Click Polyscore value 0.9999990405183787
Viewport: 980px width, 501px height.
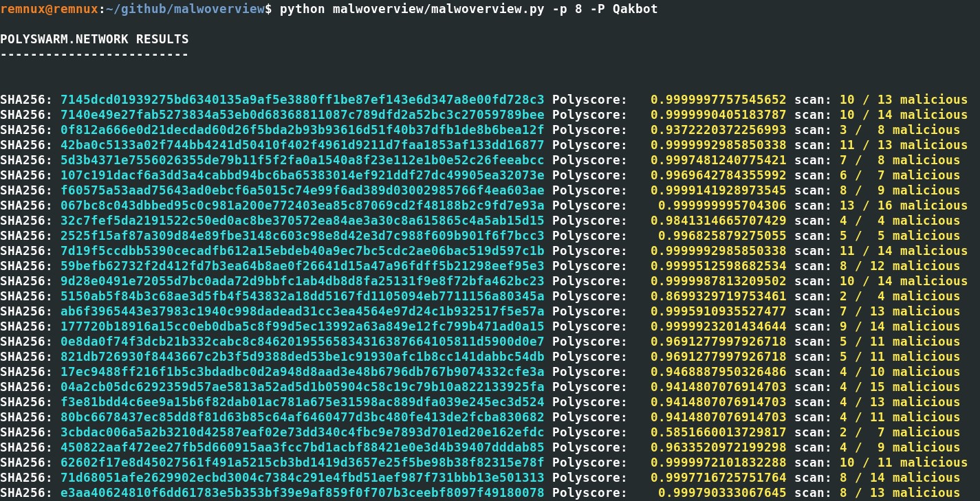[x=718, y=115]
